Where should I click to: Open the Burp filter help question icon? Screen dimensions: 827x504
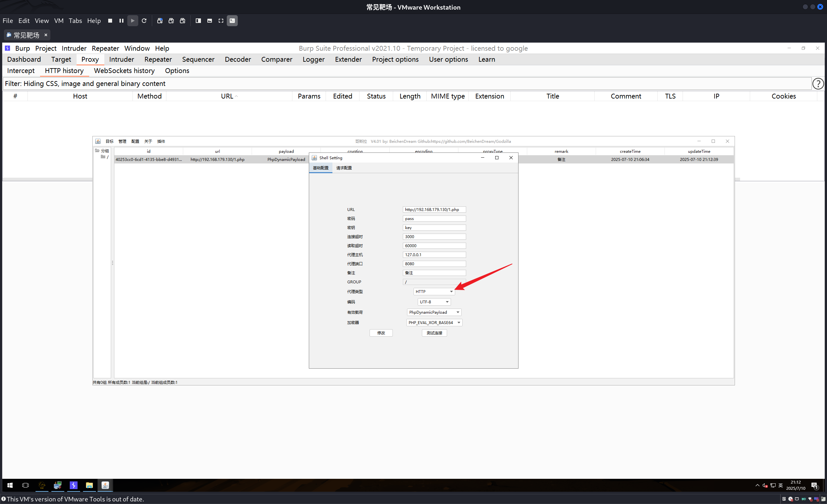818,84
